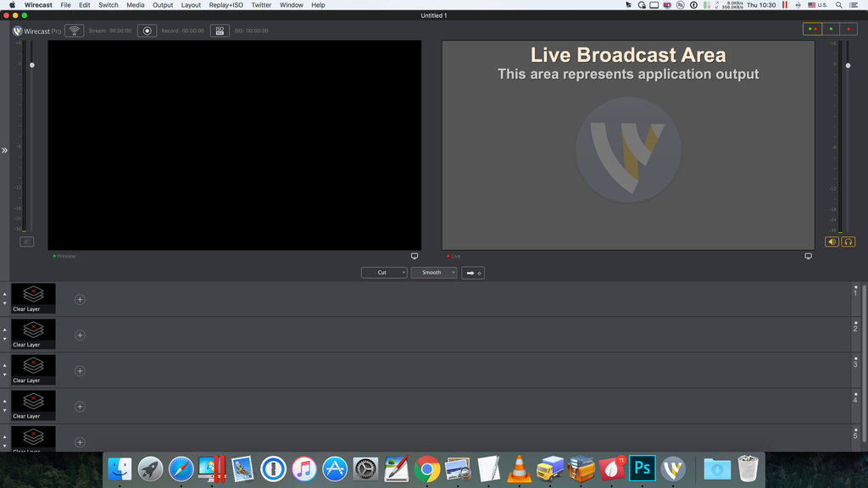Mute the live audio output speaker icon
This screenshot has height=488, width=868.
pos(832,241)
